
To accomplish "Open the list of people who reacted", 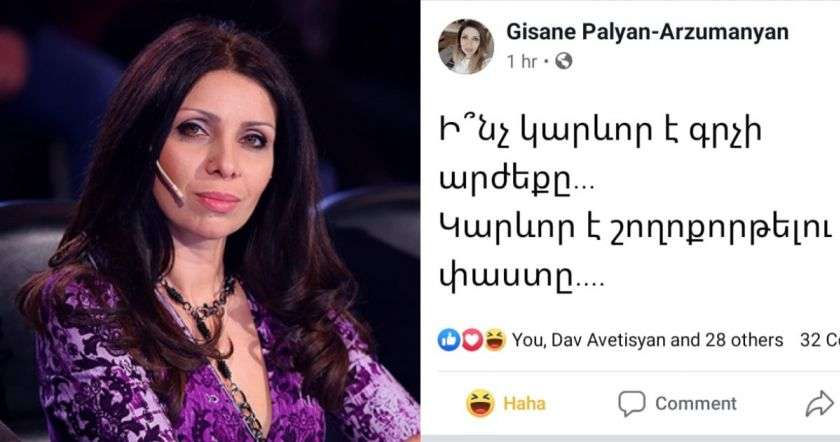I will tap(647, 340).
